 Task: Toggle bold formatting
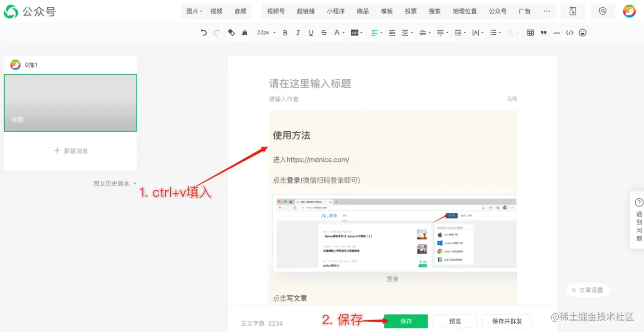[x=285, y=32]
